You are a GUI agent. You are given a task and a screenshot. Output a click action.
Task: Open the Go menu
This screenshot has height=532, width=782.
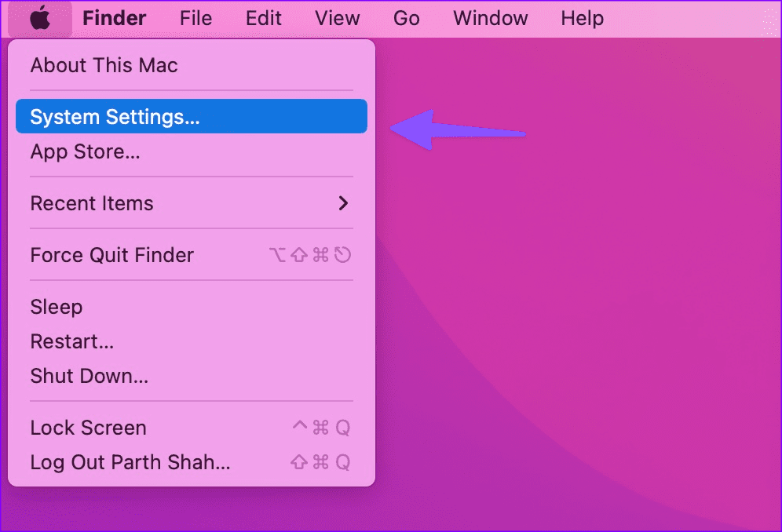click(406, 19)
